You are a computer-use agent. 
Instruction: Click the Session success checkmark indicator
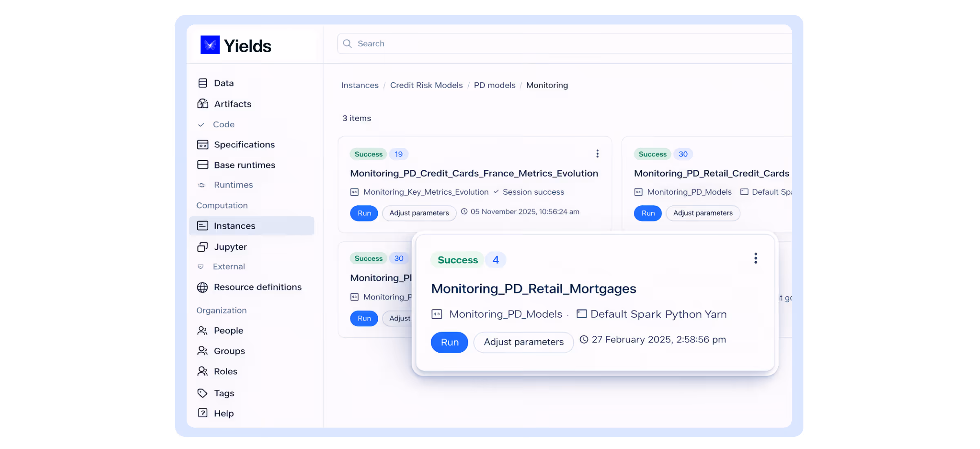[x=497, y=191]
